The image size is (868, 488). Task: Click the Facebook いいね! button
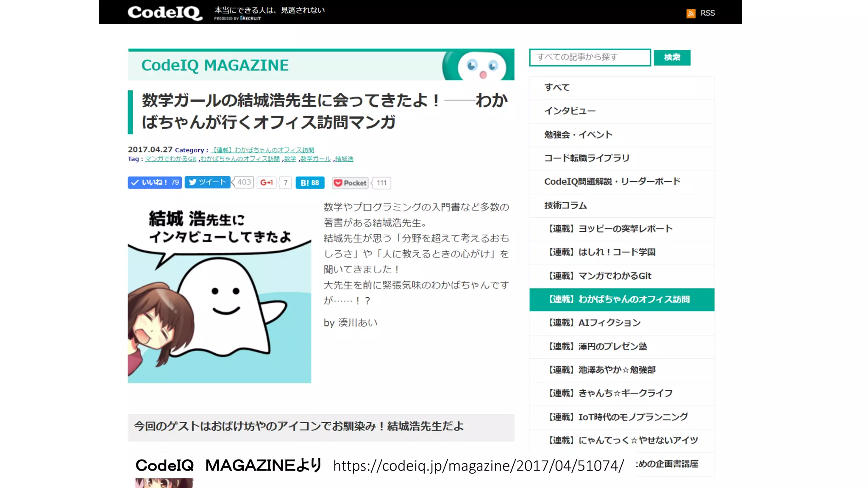155,183
